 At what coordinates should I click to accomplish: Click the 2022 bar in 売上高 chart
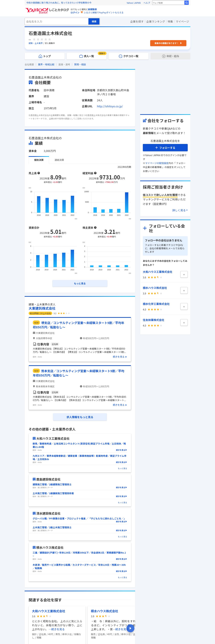[x=72, y=204]
